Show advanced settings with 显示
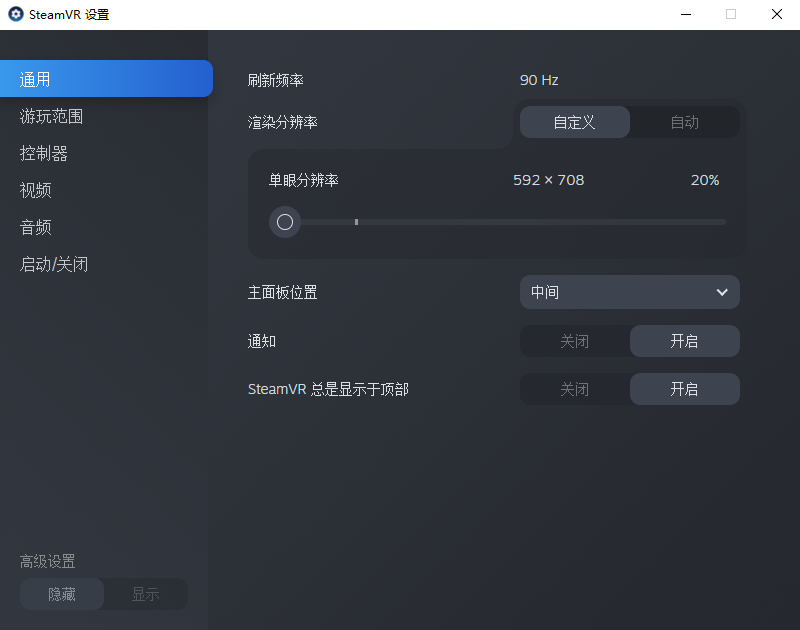 pyautogui.click(x=145, y=594)
